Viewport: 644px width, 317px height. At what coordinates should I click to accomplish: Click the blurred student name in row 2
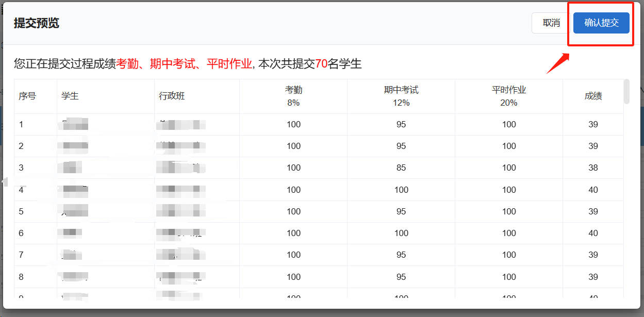point(75,146)
